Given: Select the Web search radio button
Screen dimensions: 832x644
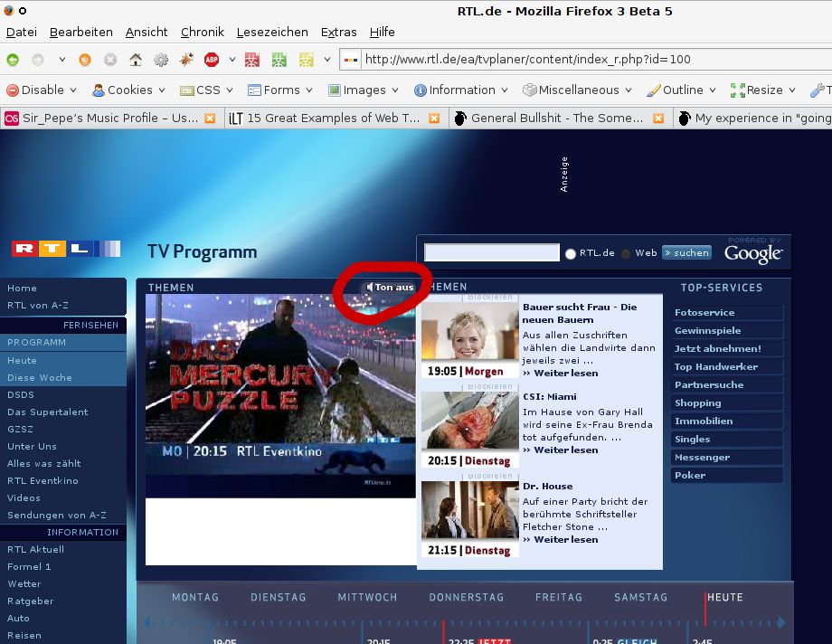Looking at the screenshot, I should click(x=626, y=254).
